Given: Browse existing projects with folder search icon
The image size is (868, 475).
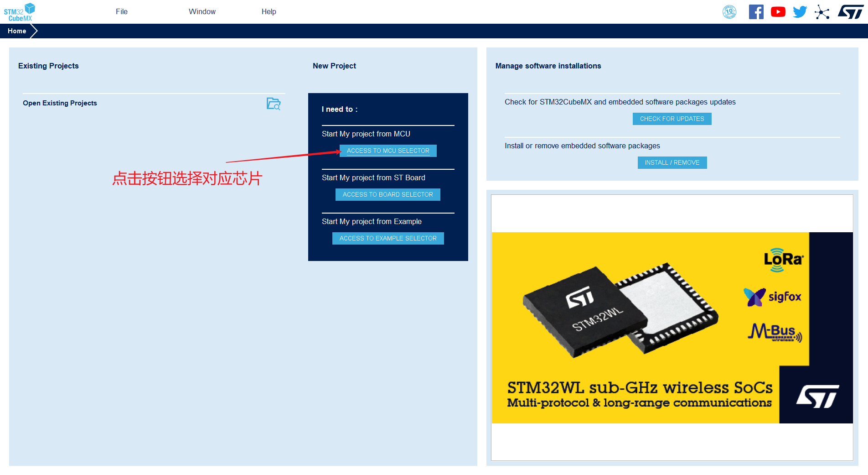Looking at the screenshot, I should tap(274, 104).
